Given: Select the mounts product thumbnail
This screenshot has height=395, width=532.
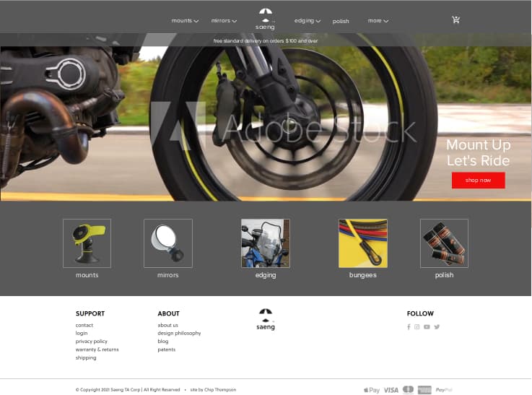Looking at the screenshot, I should click(x=87, y=243).
